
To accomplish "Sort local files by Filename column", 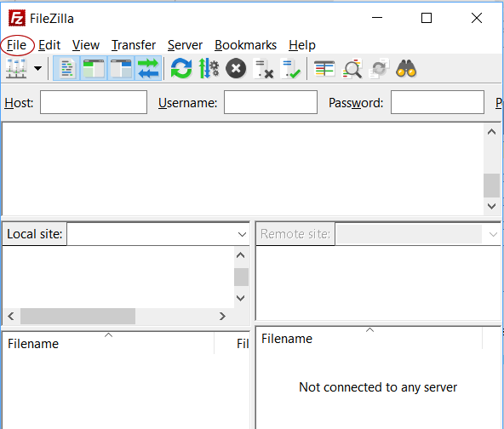I will point(108,344).
